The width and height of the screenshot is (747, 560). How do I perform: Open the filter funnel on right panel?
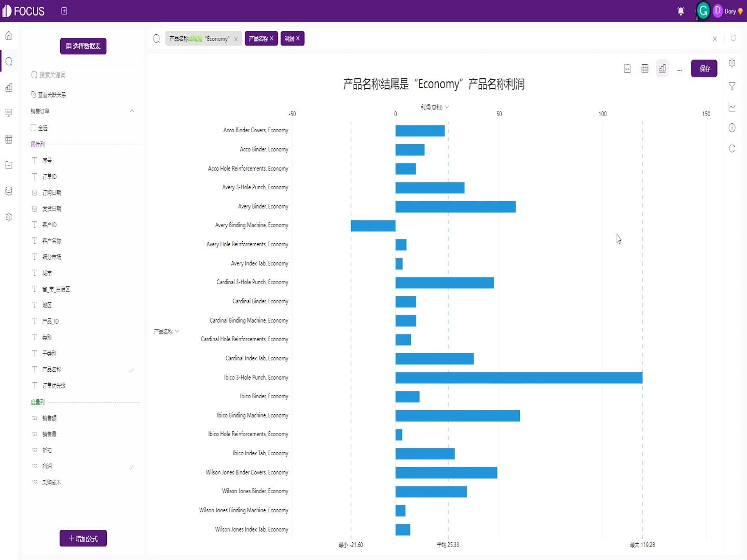pos(732,86)
